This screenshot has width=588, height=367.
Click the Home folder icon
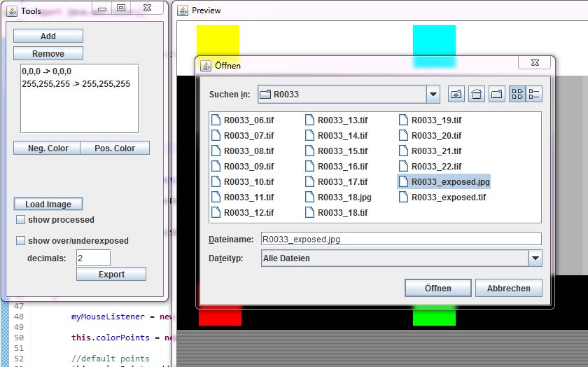(x=477, y=94)
